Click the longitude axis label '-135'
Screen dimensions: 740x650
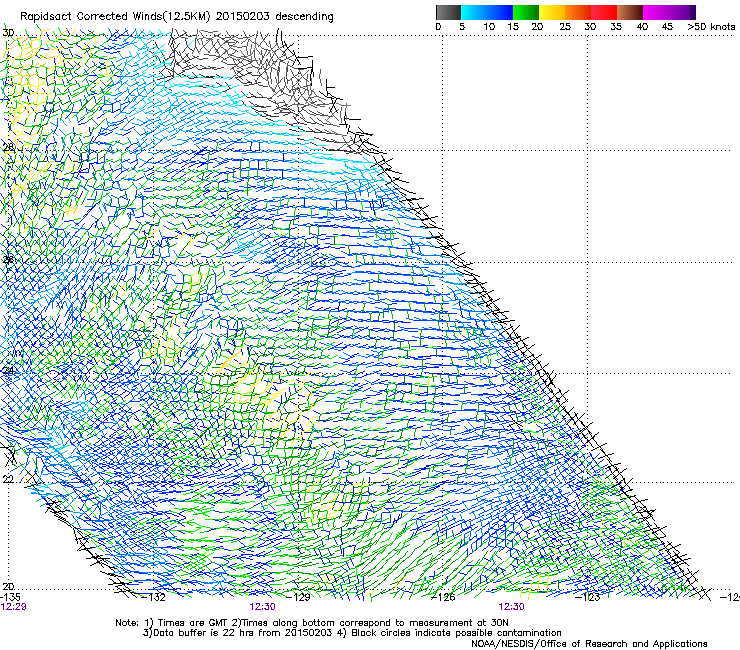coord(10,597)
